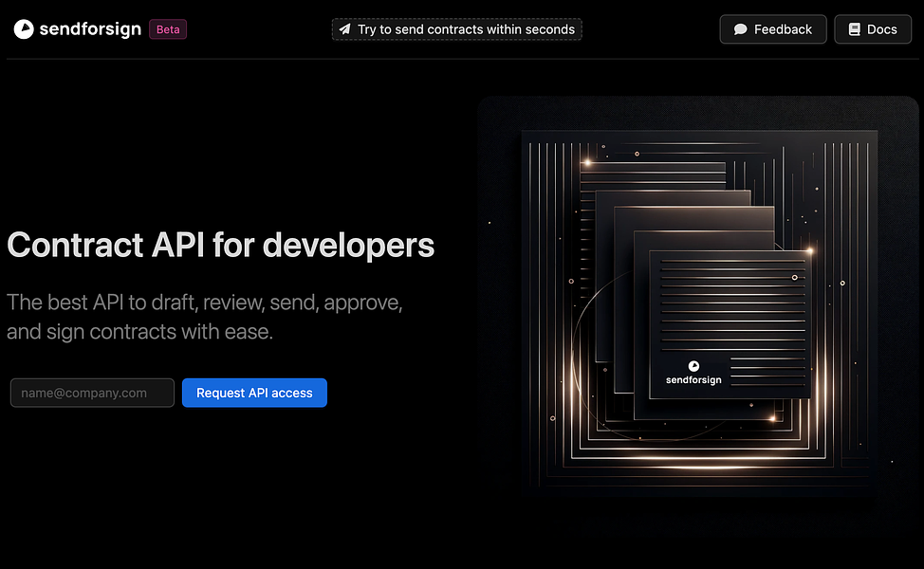
Task: Click the horizontal divider under the header
Action: (463, 59)
